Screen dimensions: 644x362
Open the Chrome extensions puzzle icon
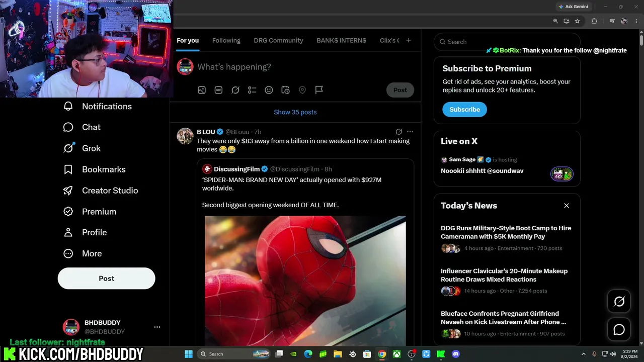[594, 21]
